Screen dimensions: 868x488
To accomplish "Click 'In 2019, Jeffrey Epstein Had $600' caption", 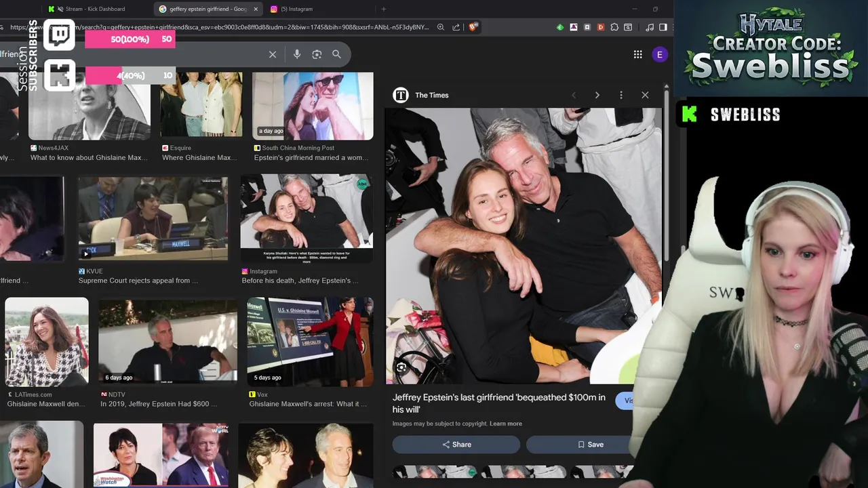I will point(159,404).
